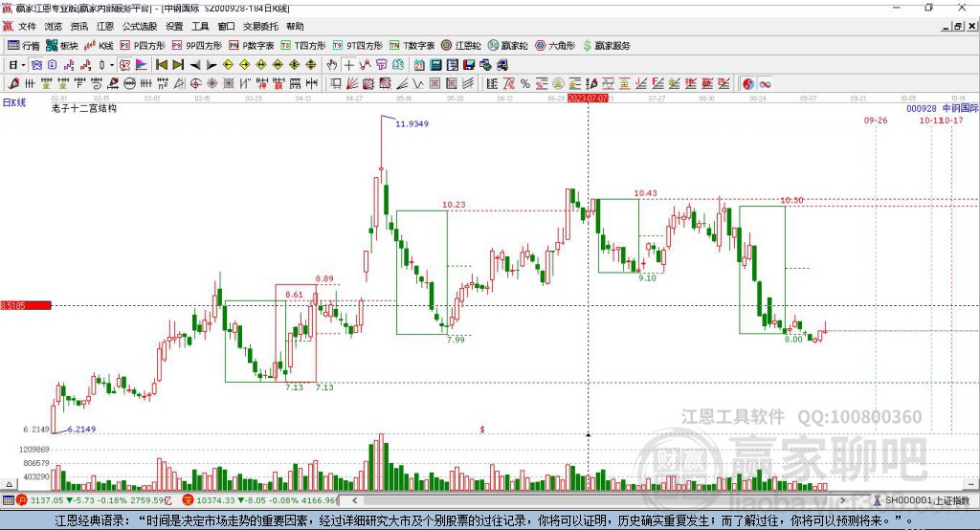The image size is (980, 530).
Task: Click the 11.9349 peak price label
Action: [412, 123]
